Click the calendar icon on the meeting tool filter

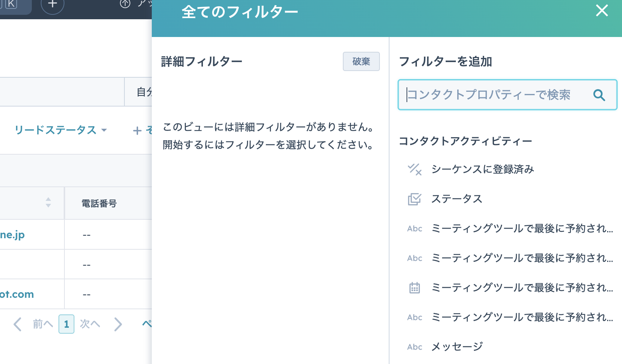click(415, 287)
